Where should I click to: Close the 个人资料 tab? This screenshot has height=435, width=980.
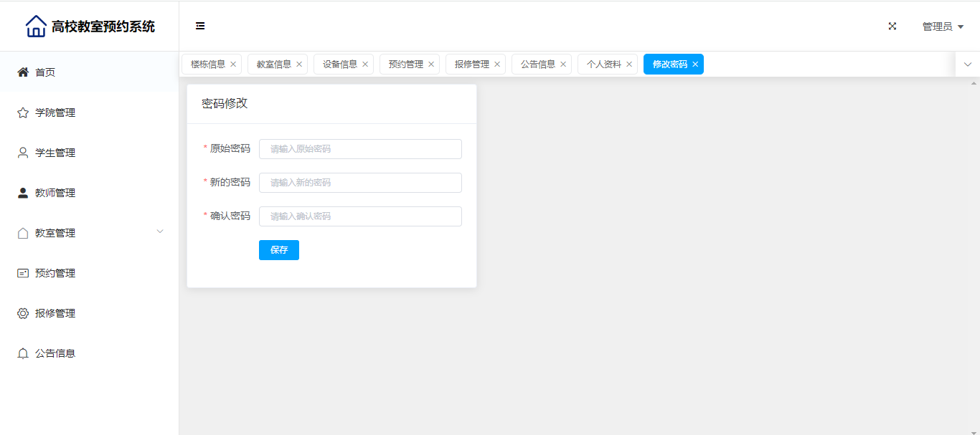point(629,64)
